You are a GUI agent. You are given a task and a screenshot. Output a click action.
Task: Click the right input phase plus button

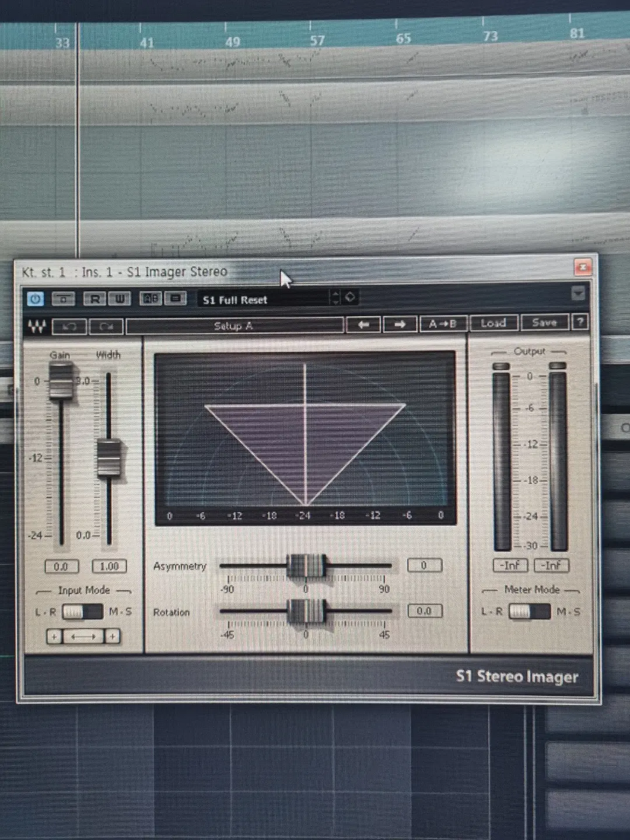point(113,636)
